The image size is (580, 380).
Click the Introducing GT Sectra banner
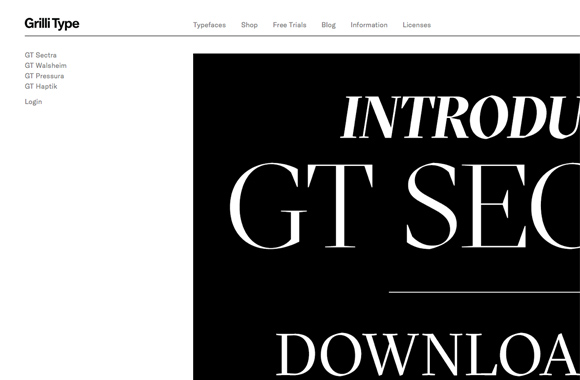[x=386, y=216]
